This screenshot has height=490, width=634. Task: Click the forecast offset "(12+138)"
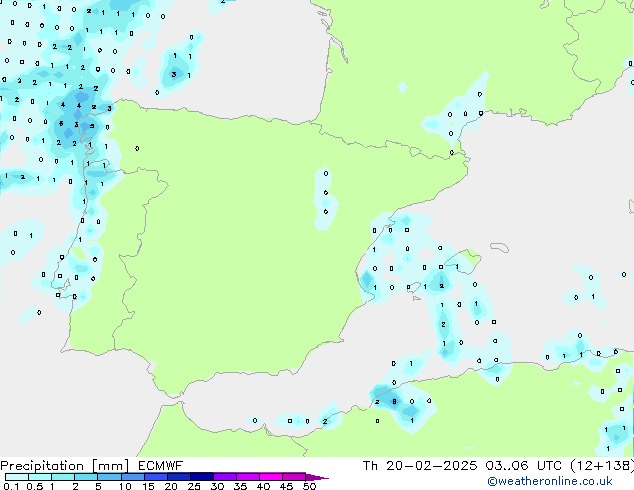pos(602,466)
